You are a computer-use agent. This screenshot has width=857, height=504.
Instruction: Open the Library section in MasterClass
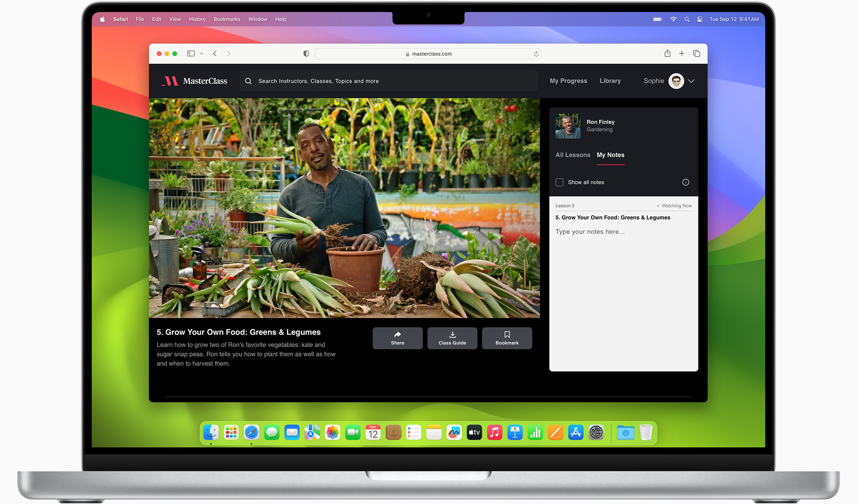tap(609, 81)
